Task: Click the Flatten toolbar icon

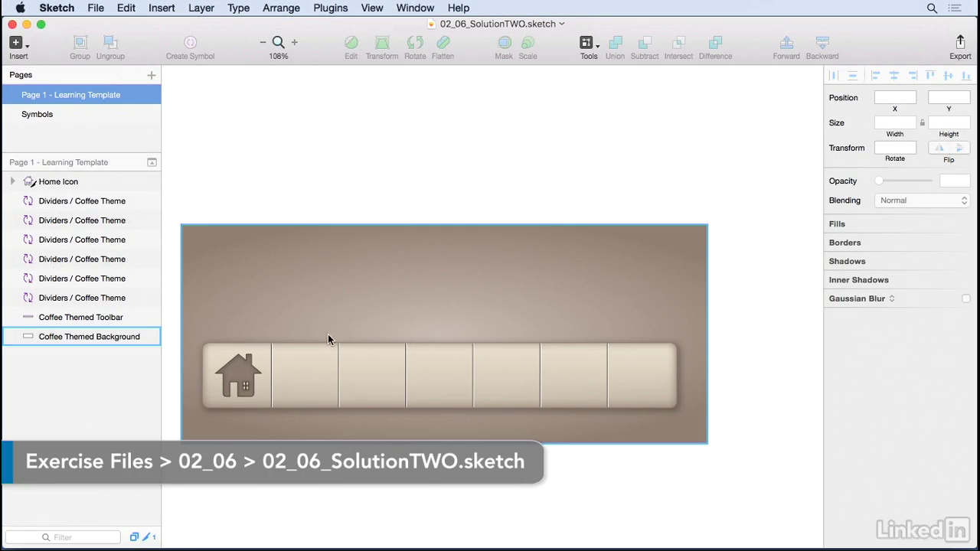Action: click(443, 43)
